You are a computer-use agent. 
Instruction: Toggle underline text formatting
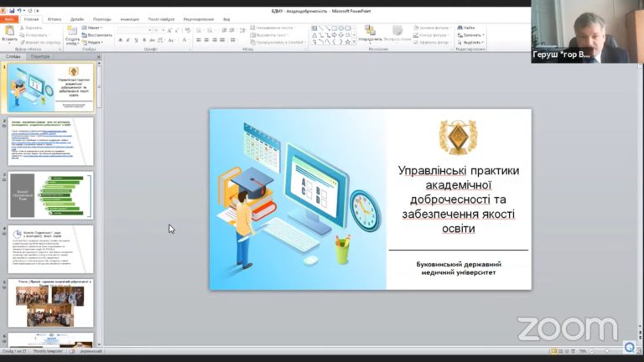135,39
